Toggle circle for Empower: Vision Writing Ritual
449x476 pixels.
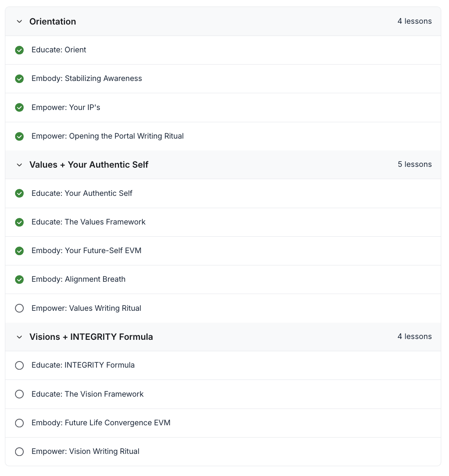point(20,451)
